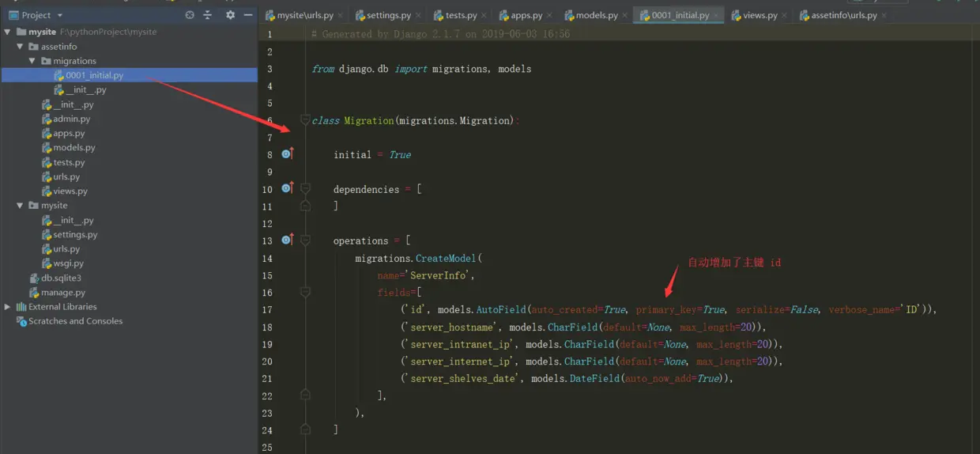This screenshot has width=980, height=454.
Task: Collapse the inner mysite package folder
Action: 21,206
